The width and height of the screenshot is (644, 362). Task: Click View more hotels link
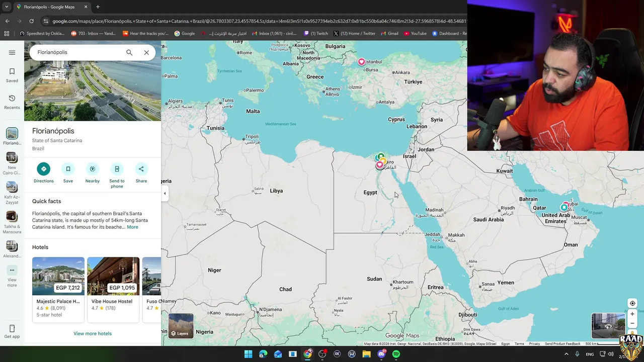pyautogui.click(x=93, y=333)
